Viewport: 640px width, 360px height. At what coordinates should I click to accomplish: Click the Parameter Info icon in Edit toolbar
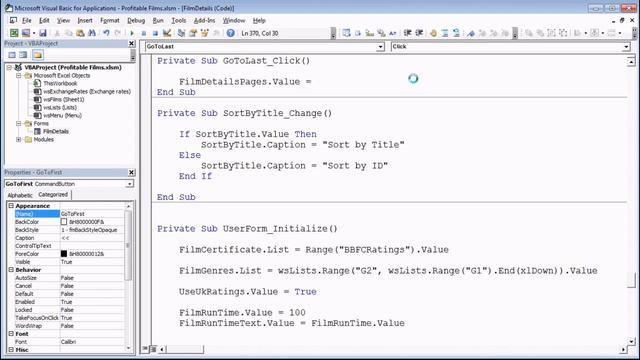[381, 33]
